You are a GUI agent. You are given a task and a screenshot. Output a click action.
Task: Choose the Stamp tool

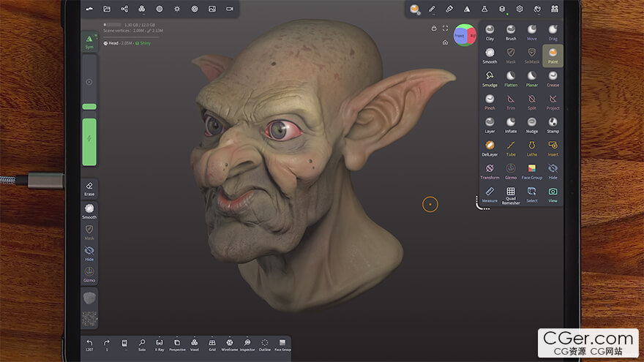click(x=553, y=122)
